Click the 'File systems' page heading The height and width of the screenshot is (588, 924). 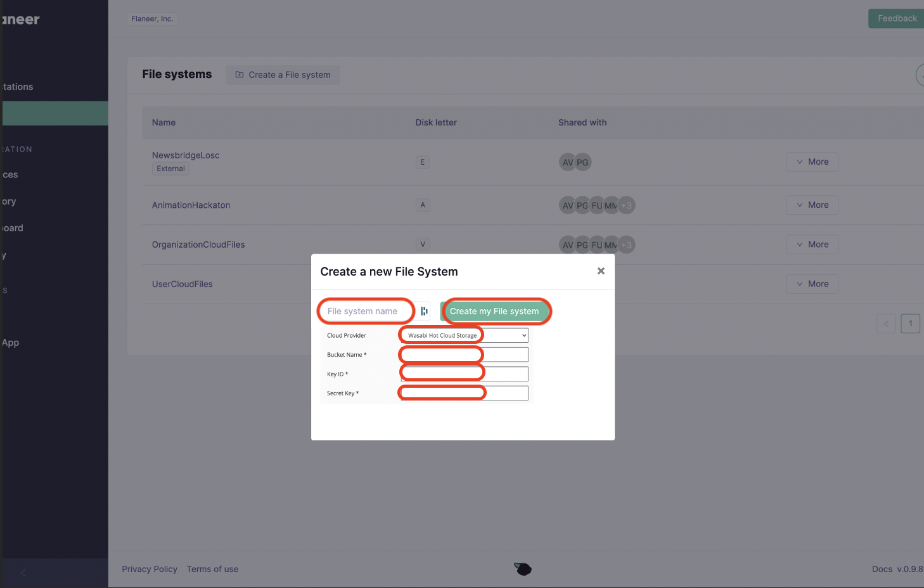[177, 74]
